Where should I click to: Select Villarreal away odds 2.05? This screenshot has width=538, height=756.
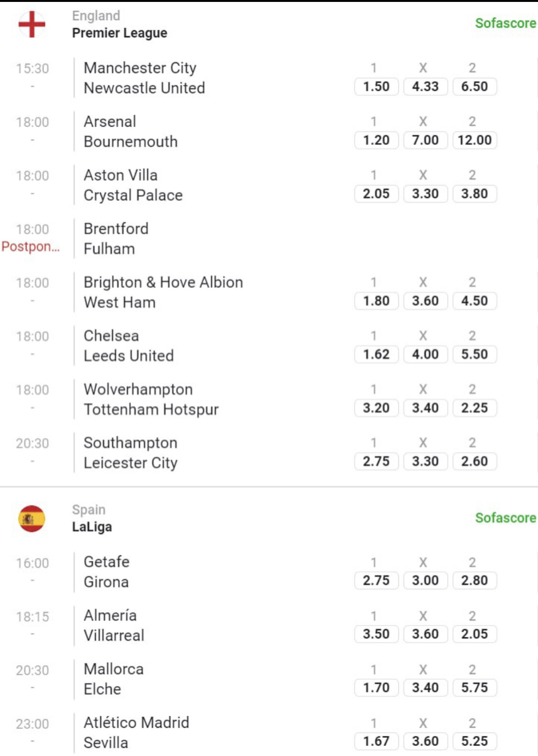pyautogui.click(x=474, y=634)
